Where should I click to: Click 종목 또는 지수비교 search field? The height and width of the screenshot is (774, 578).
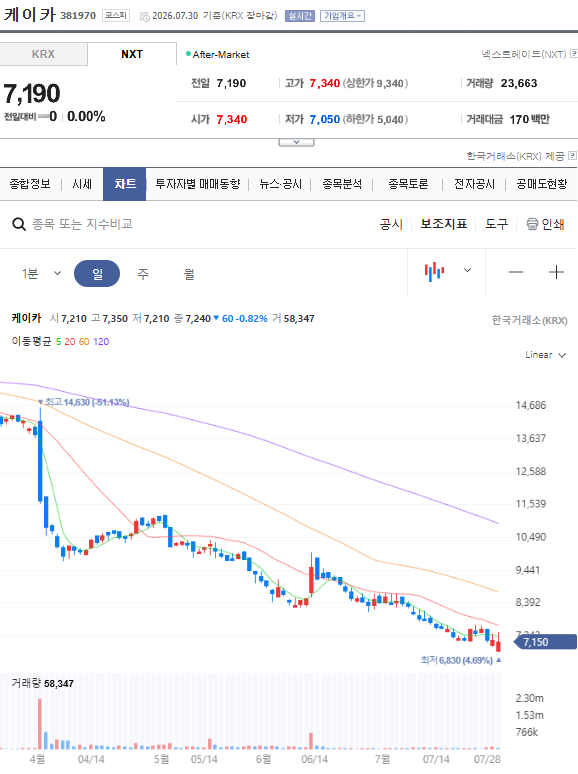click(x=82, y=224)
